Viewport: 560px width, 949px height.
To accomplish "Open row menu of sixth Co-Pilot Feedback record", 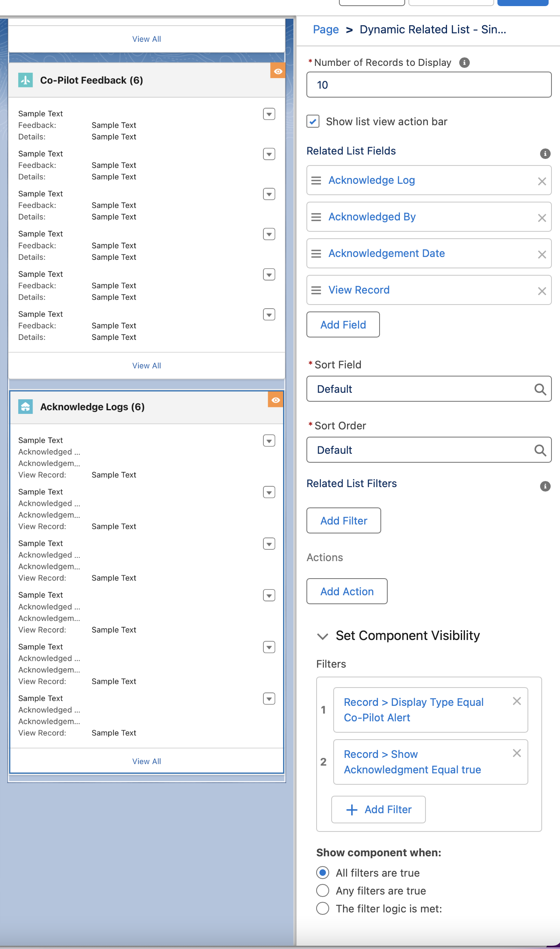I will tap(269, 314).
